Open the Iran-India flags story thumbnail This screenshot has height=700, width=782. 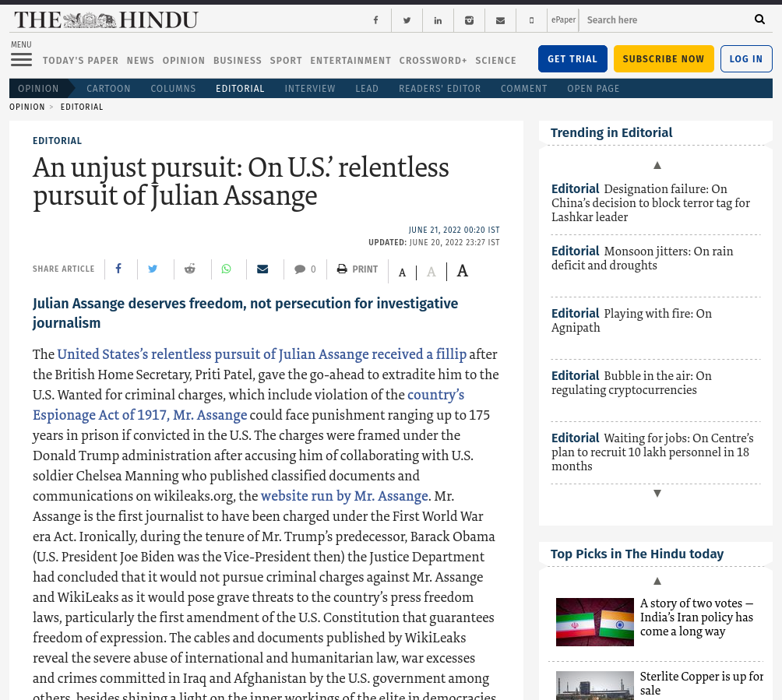[x=595, y=621]
